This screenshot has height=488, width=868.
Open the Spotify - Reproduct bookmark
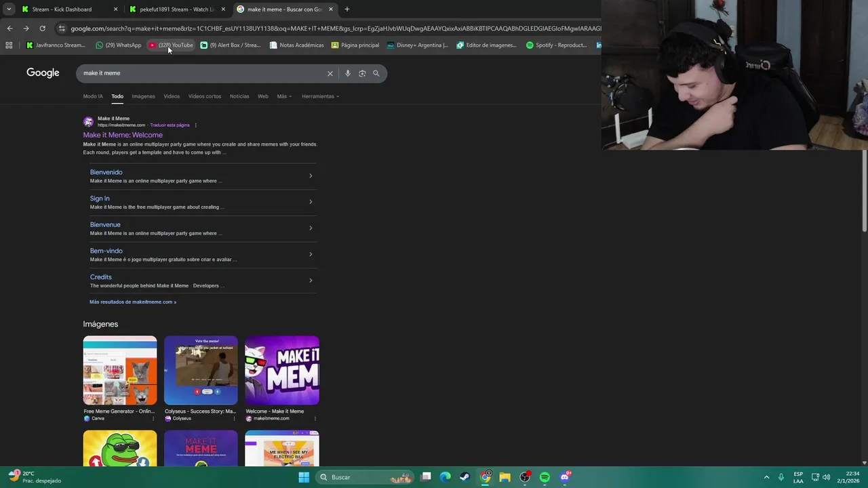556,45
